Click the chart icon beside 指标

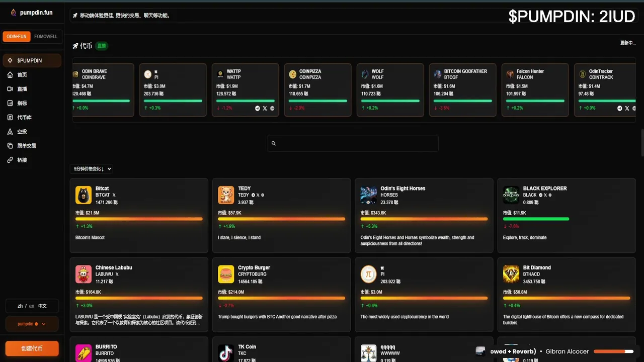click(10, 103)
